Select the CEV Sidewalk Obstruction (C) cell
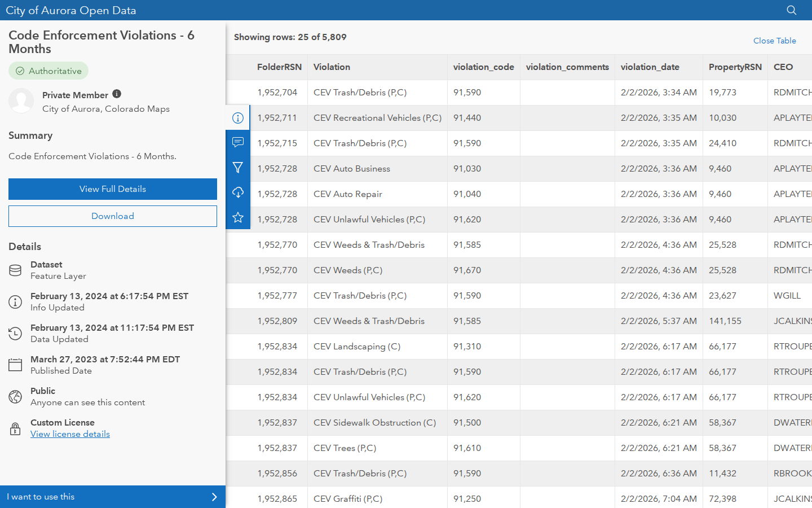 pos(377,423)
